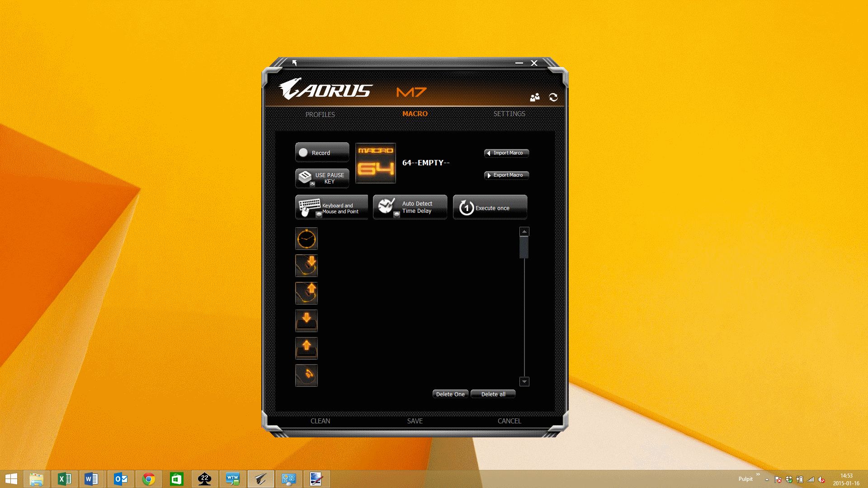Screen dimensions: 868x488
Task: Click the scroll down arrow in macro list
Action: pos(524,382)
